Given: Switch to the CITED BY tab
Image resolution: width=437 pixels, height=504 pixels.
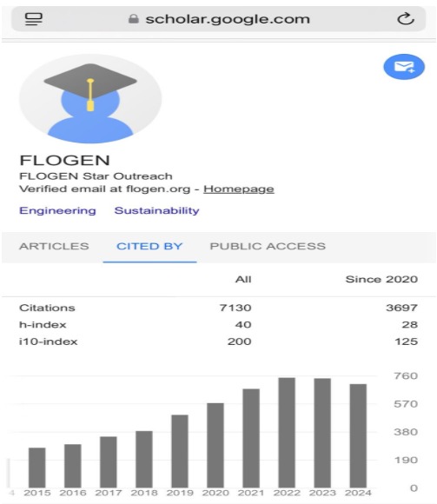Looking at the screenshot, I should 149,246.
